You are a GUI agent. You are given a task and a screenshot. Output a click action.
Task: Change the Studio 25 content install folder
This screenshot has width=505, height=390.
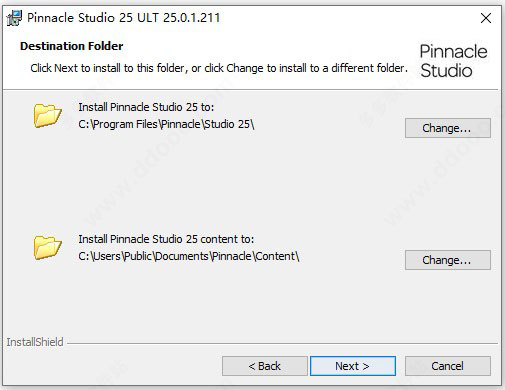448,260
